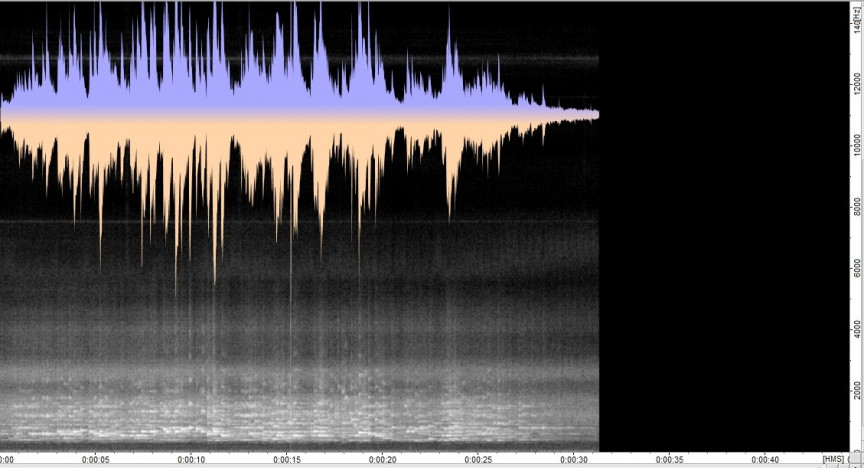Click the 0:00:10 mark on the time ruler
Screen dimensions: 864x468
[x=191, y=460]
